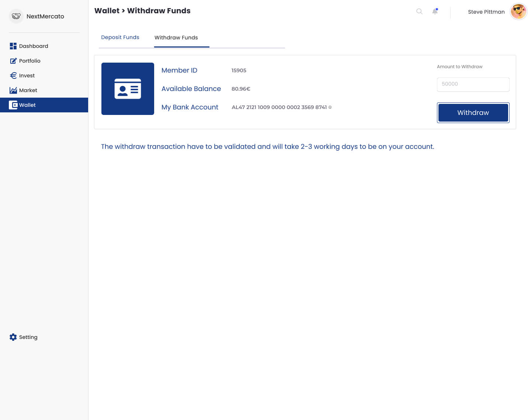Go to the Market section
This screenshot has width=531, height=420.
tap(28, 90)
